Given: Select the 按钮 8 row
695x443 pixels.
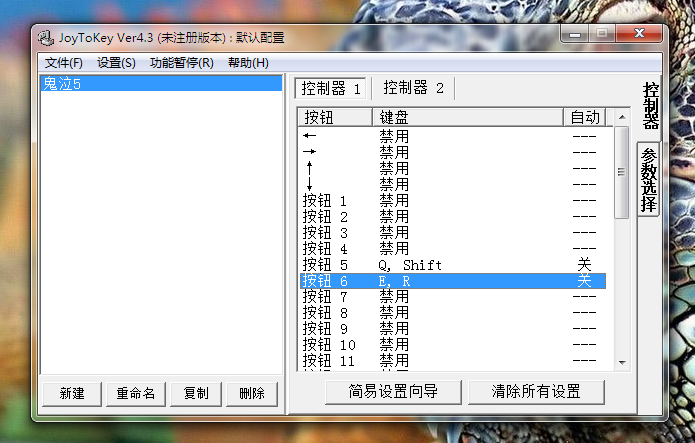Looking at the screenshot, I should [453, 313].
